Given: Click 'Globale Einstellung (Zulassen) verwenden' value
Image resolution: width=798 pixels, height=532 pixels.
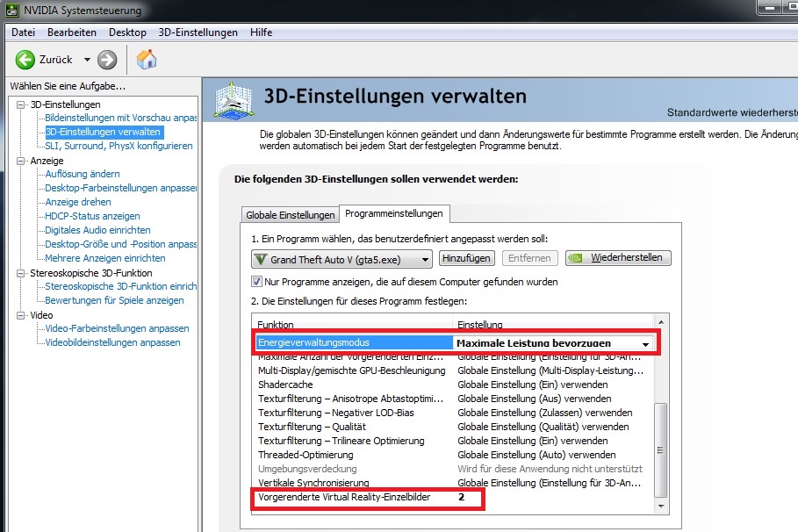Looking at the screenshot, I should (x=545, y=413).
